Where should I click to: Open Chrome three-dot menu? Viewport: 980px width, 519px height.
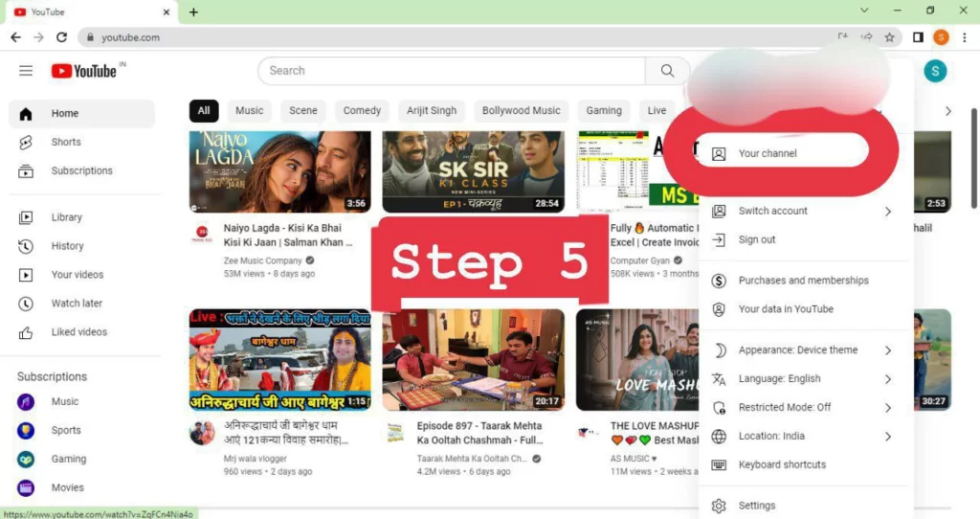tap(965, 37)
